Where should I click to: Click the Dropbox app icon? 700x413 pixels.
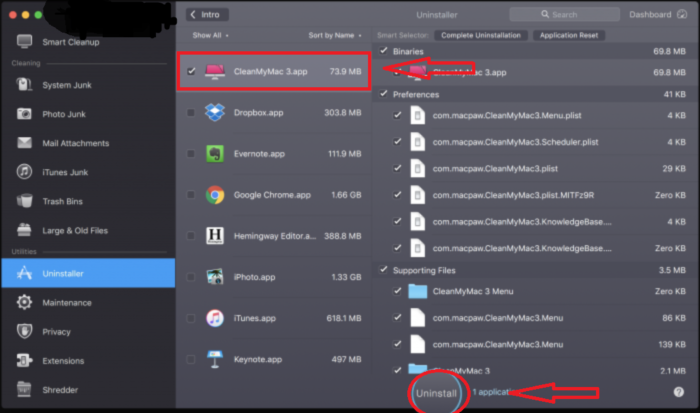(215, 113)
